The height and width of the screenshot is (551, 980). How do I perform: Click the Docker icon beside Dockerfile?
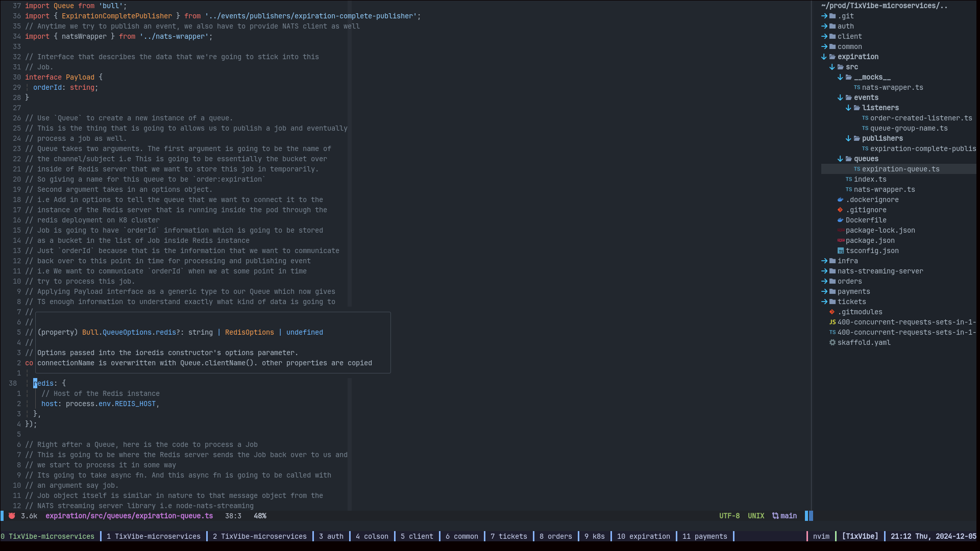pyautogui.click(x=840, y=220)
